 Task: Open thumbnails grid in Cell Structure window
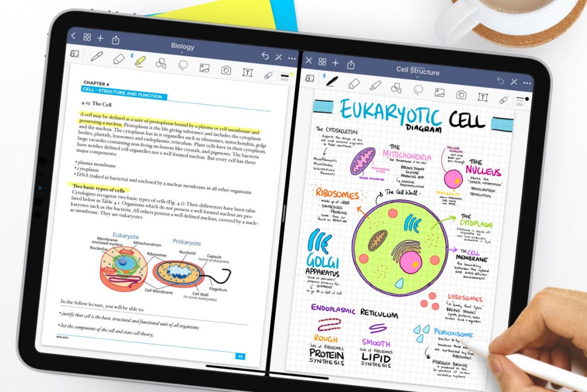pos(322,62)
